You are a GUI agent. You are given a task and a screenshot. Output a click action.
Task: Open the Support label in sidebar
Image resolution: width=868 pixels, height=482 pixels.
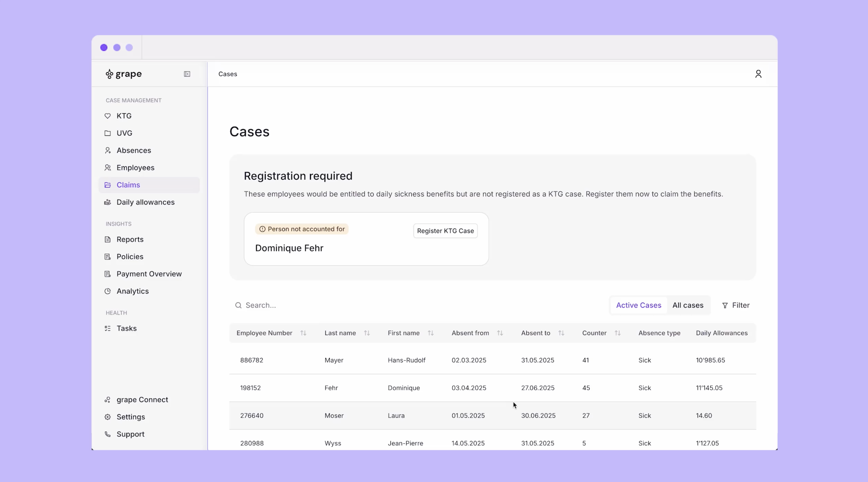click(130, 434)
